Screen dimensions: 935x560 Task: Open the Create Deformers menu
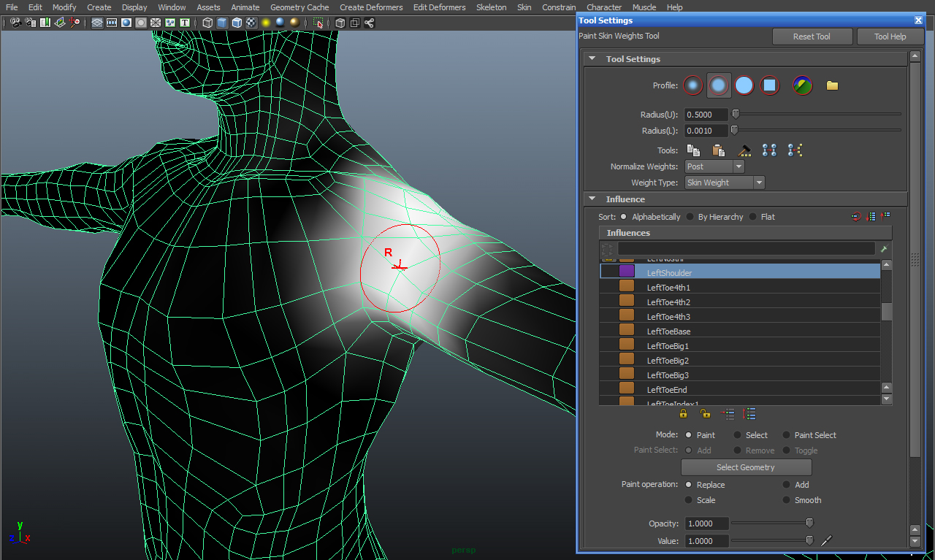coord(371,7)
